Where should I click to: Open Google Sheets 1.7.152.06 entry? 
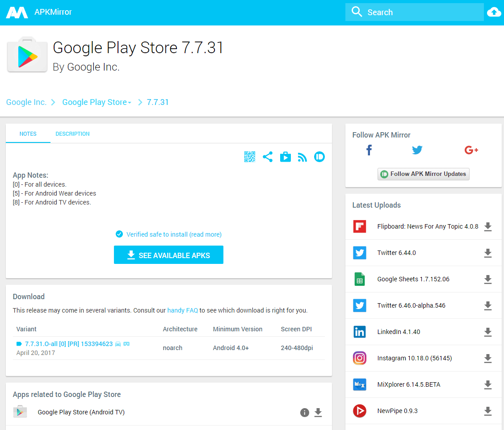click(413, 279)
